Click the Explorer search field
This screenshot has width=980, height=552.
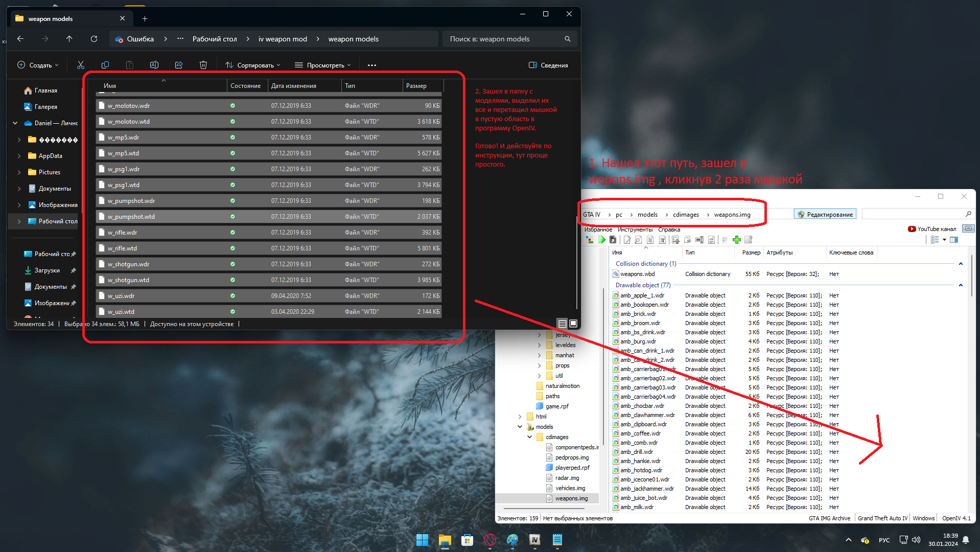[510, 39]
